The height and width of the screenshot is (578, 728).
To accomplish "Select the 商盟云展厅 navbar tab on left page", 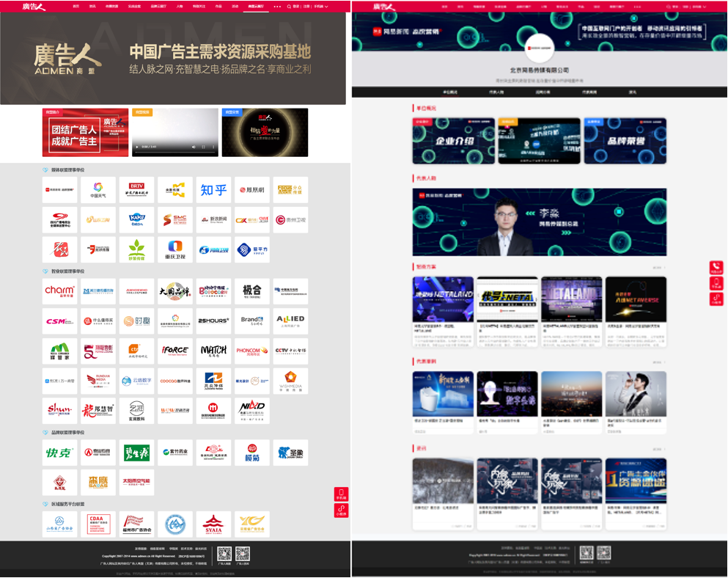I will (256, 7).
